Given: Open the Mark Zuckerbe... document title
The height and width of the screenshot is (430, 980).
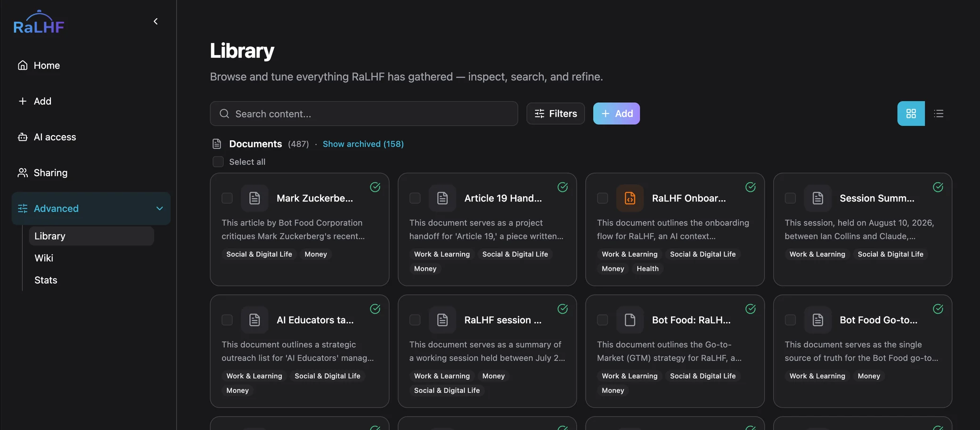Looking at the screenshot, I should [315, 198].
